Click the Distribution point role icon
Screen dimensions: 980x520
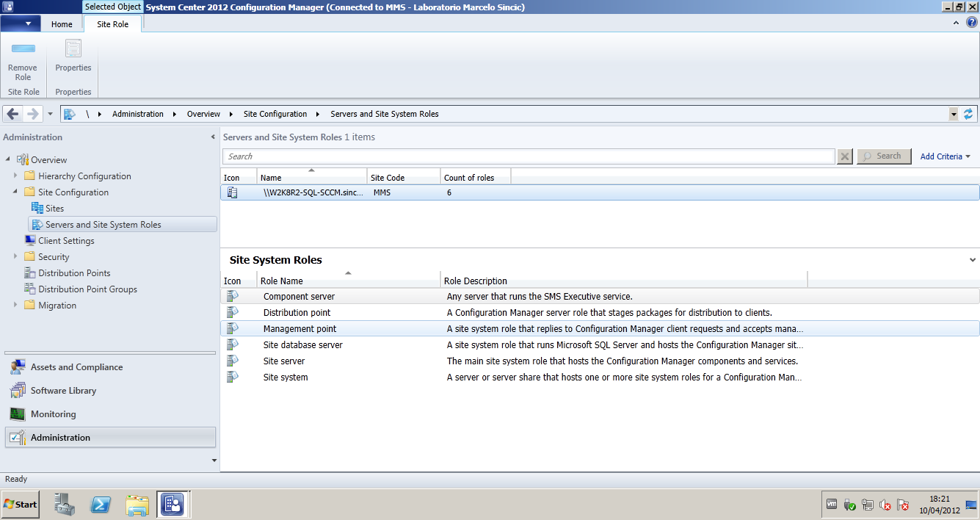(x=232, y=312)
